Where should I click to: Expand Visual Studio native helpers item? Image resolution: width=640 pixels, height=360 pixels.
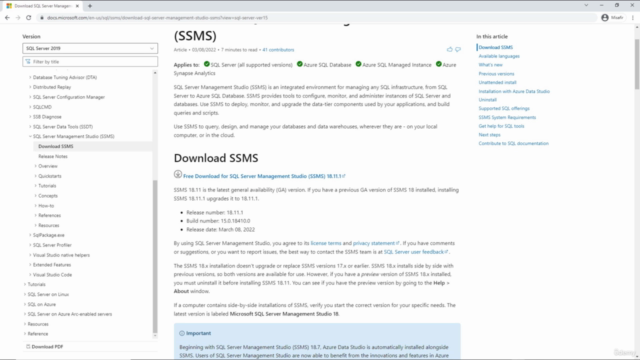pyautogui.click(x=30, y=255)
